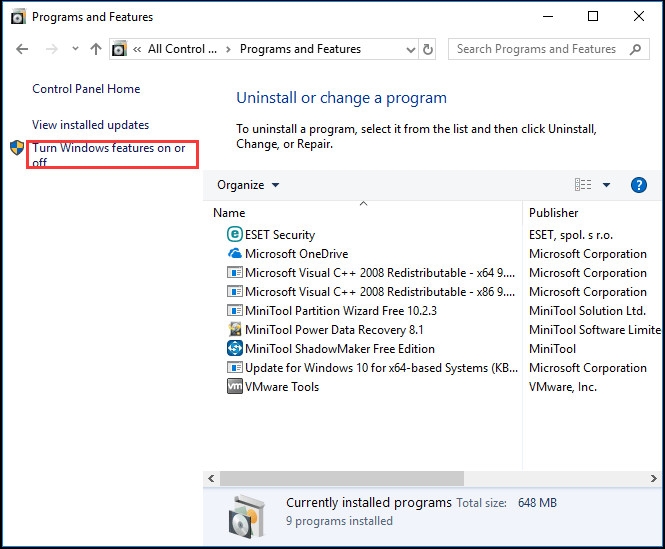Select Visual C++ 2008 Redistributable x64 entry
The height and width of the screenshot is (549, 665).
point(380,273)
